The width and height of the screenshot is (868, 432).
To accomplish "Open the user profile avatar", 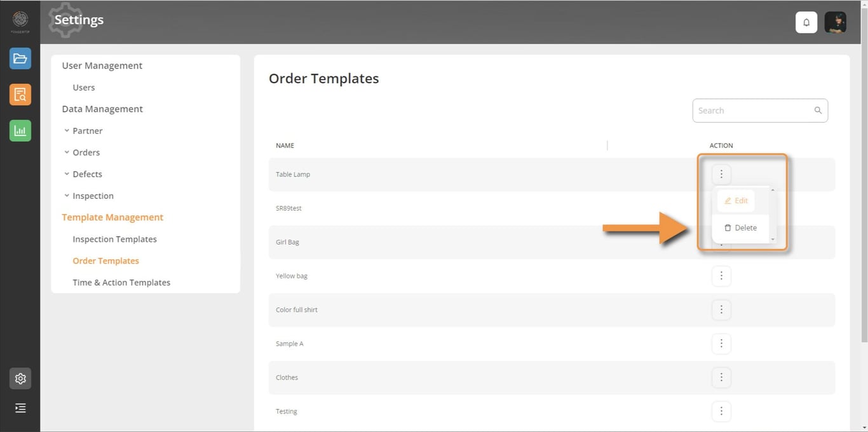I will [835, 22].
